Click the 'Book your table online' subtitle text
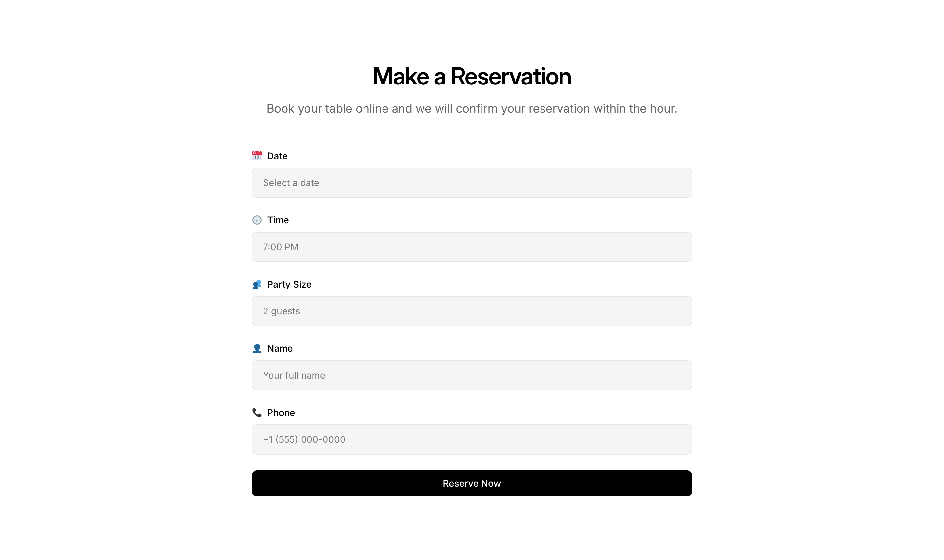944x560 pixels. [472, 109]
